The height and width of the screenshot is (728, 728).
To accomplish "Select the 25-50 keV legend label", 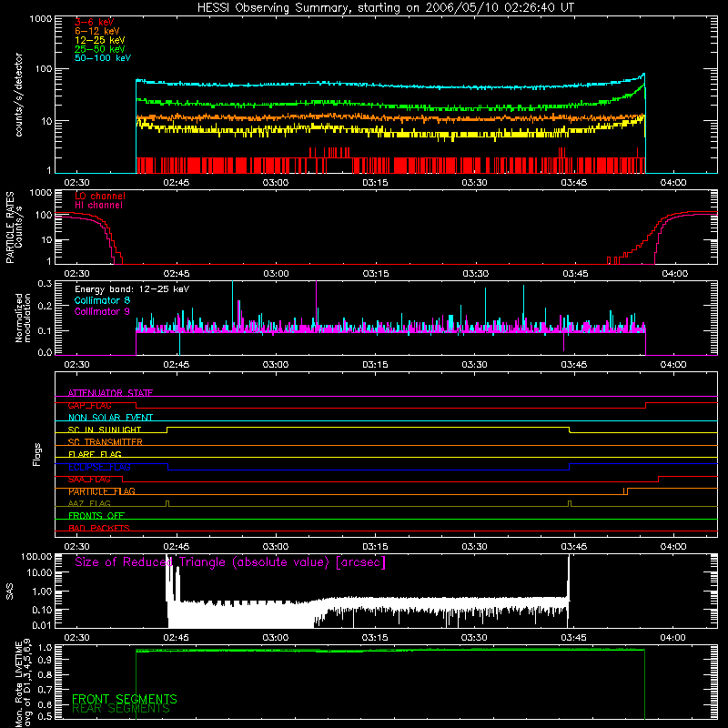I will (x=100, y=49).
